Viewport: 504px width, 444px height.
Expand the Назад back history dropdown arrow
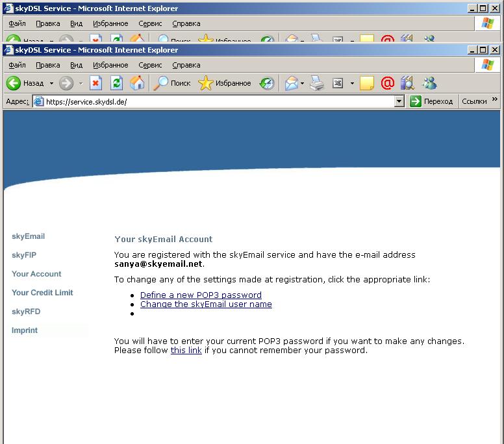click(x=51, y=83)
